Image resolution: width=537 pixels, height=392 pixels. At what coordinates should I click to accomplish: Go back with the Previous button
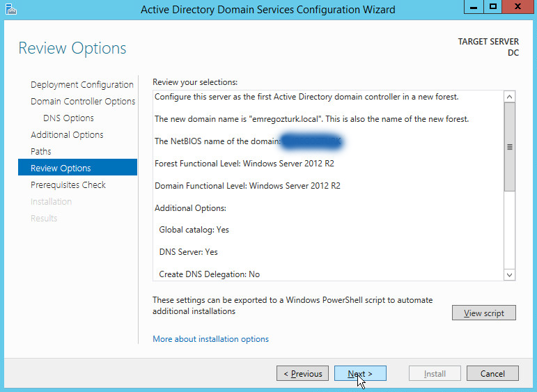click(x=303, y=374)
